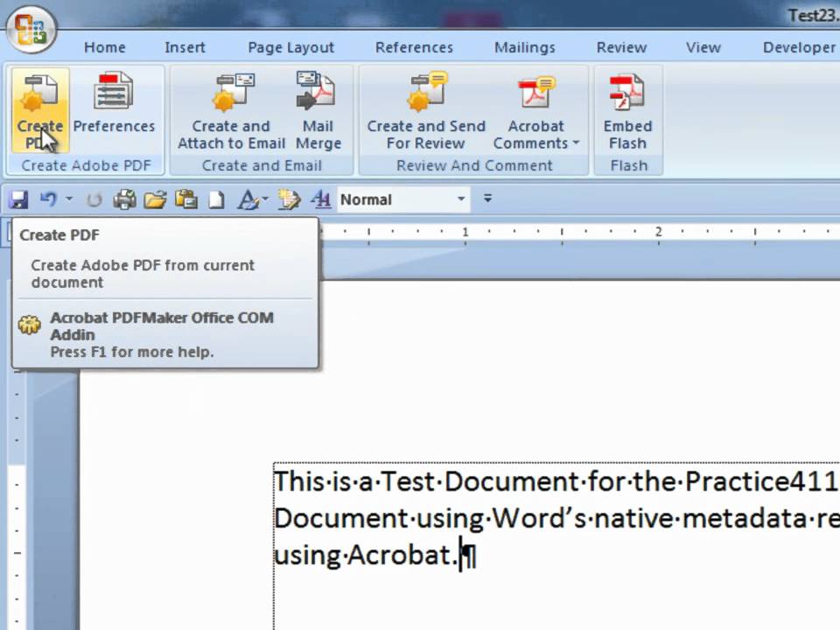Viewport: 840px width, 630px height.
Task: Click 'Press F1 for more help.' text
Action: (x=132, y=352)
